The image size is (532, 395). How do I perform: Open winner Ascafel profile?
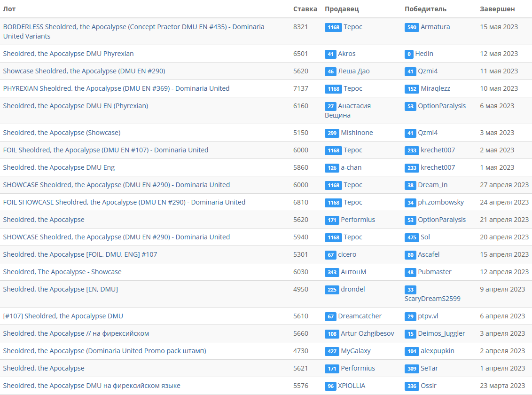click(x=429, y=254)
